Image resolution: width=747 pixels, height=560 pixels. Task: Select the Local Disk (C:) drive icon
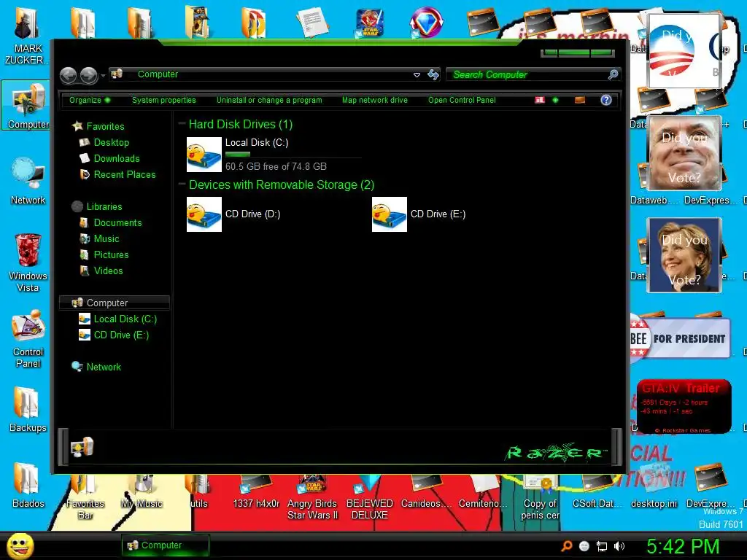(x=204, y=155)
